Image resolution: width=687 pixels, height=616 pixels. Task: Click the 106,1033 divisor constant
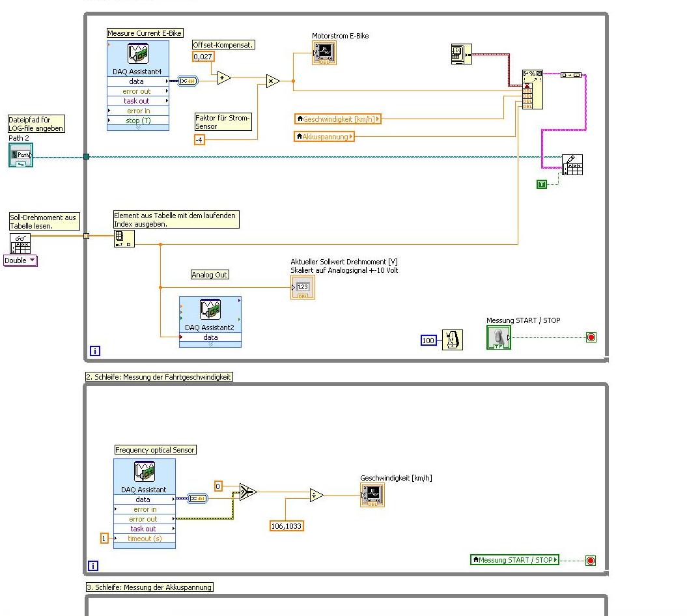point(287,526)
